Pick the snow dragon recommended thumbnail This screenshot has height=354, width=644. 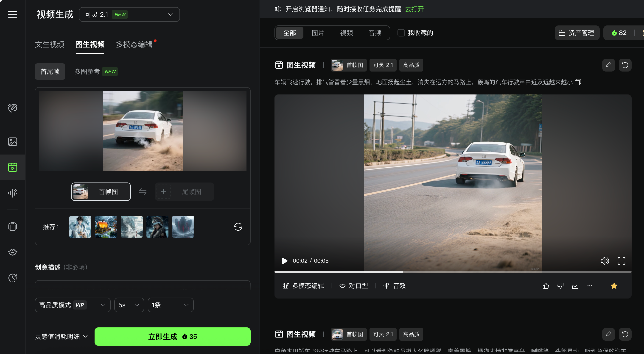132,227
